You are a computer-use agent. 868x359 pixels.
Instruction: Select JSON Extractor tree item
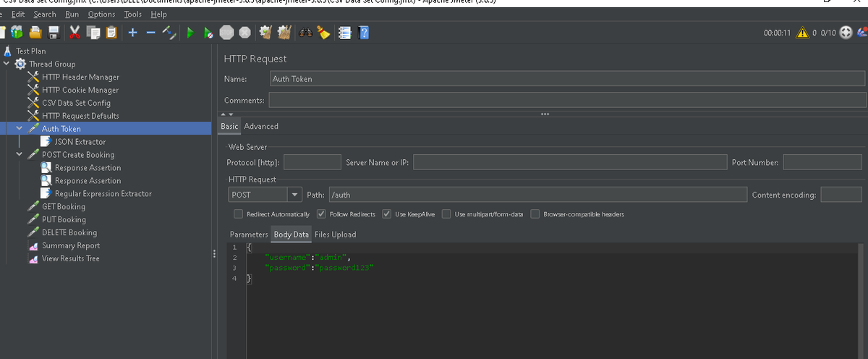click(80, 142)
